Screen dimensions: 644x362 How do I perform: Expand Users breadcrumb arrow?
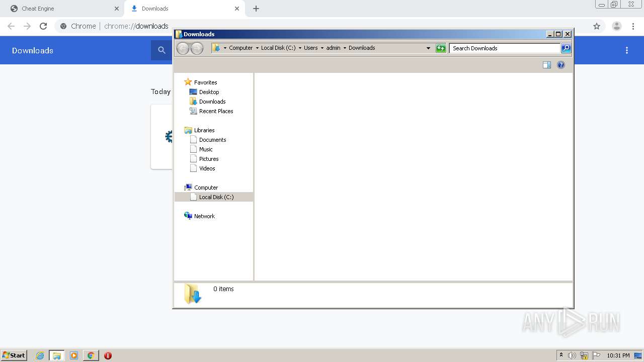click(322, 48)
